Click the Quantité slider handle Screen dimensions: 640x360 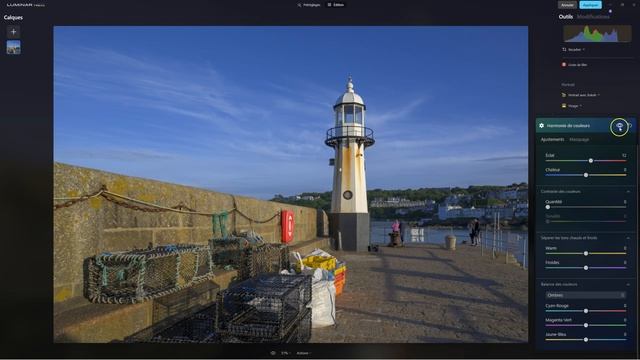pos(548,207)
